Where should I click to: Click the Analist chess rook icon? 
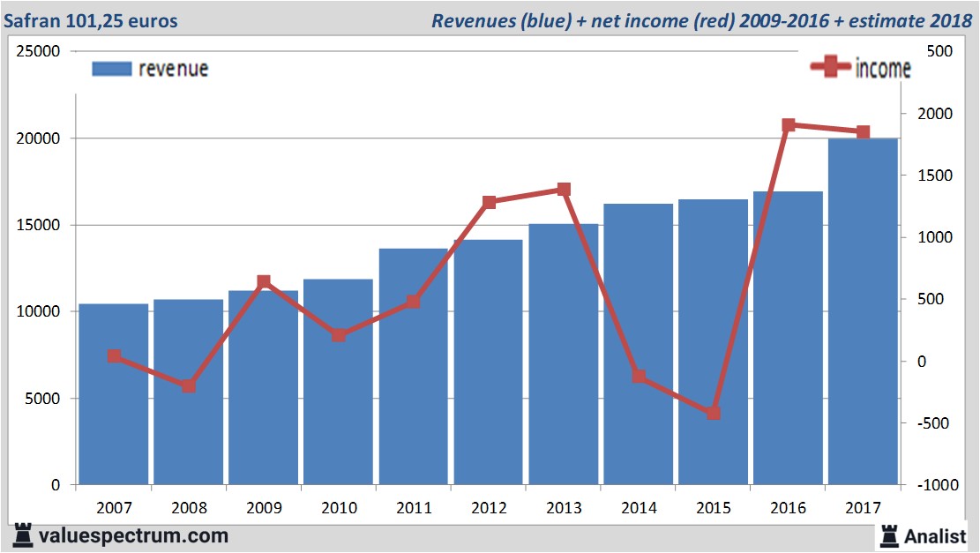889,536
